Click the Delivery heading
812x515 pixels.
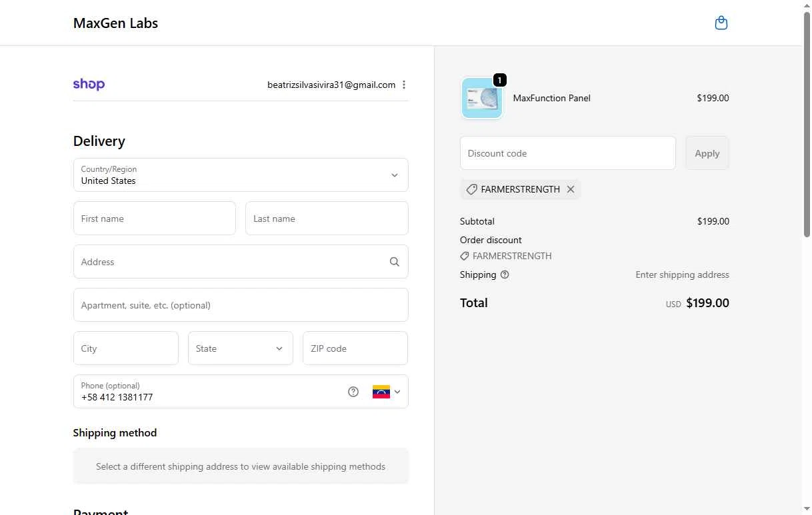(x=99, y=141)
